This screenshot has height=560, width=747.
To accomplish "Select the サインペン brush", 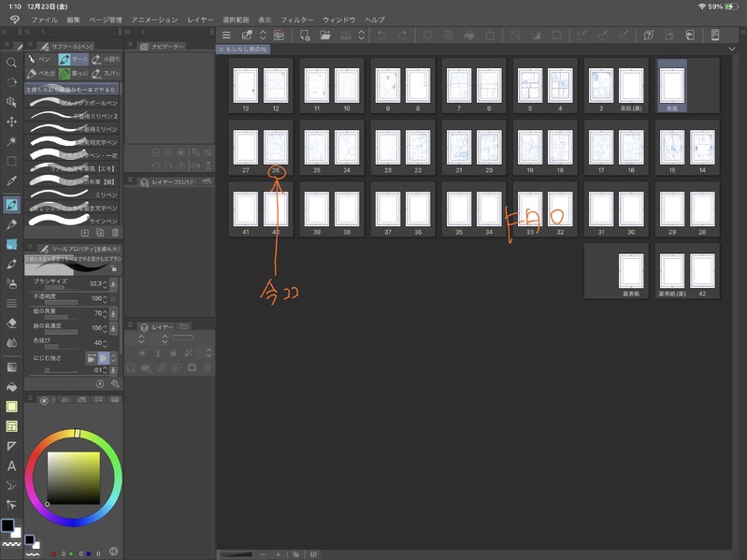I will 73,221.
